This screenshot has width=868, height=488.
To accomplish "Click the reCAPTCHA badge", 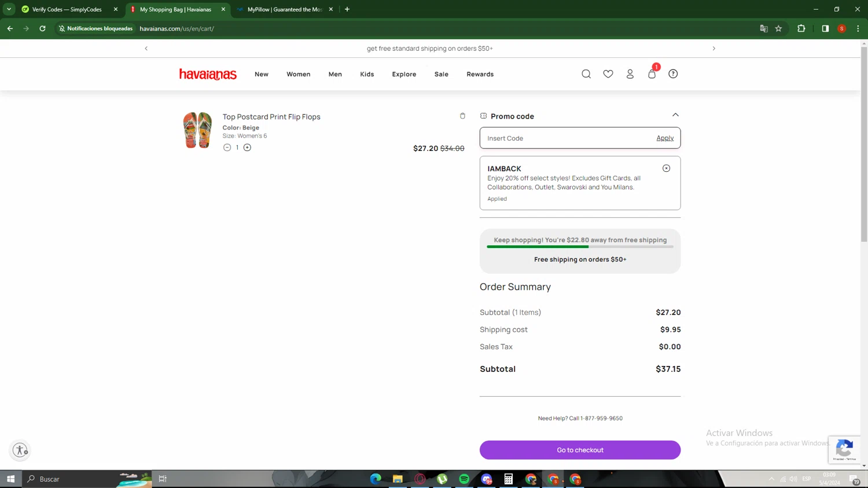I will (844, 449).
